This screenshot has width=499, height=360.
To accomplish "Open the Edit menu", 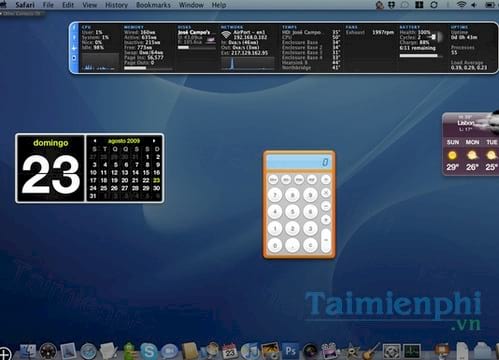I will (x=68, y=5).
